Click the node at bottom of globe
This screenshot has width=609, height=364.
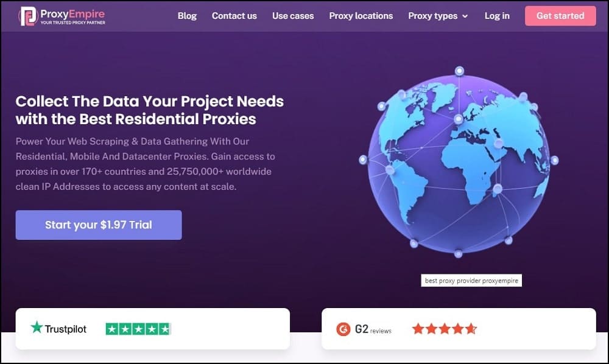459,254
